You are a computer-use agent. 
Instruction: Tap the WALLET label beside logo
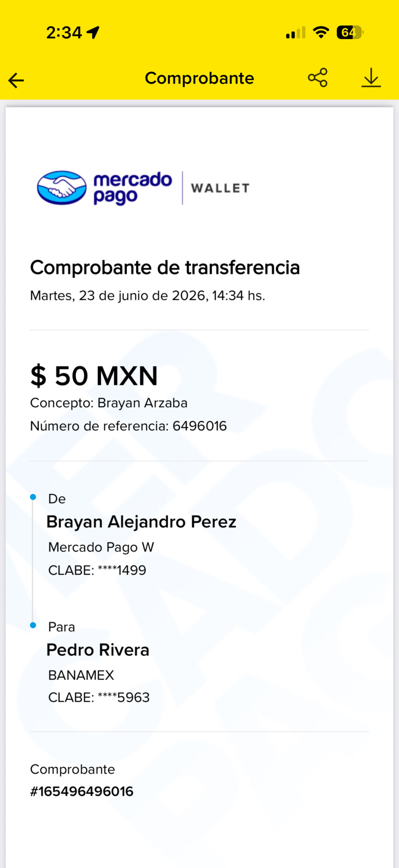(x=220, y=188)
